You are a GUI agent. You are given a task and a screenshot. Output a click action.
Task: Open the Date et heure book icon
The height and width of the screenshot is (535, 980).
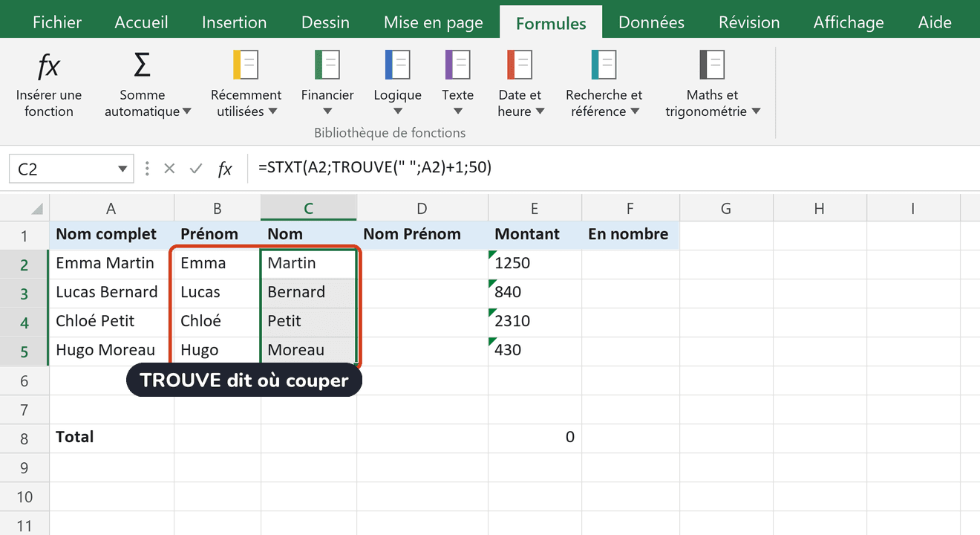[520, 65]
